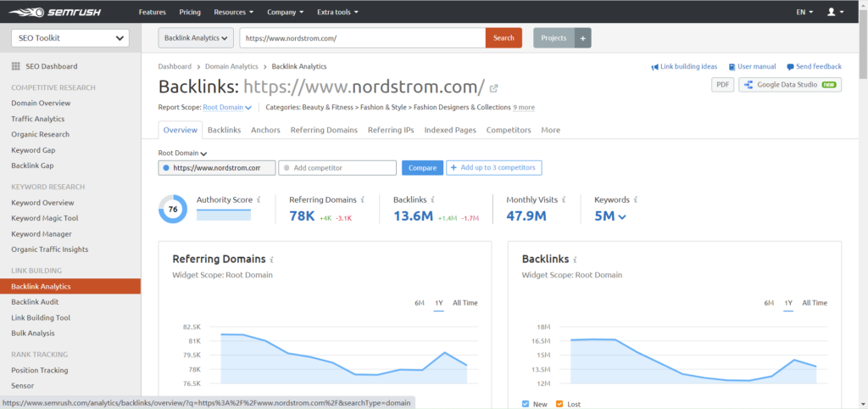
Task: Click the SEO Dashboard grid icon
Action: [16, 66]
